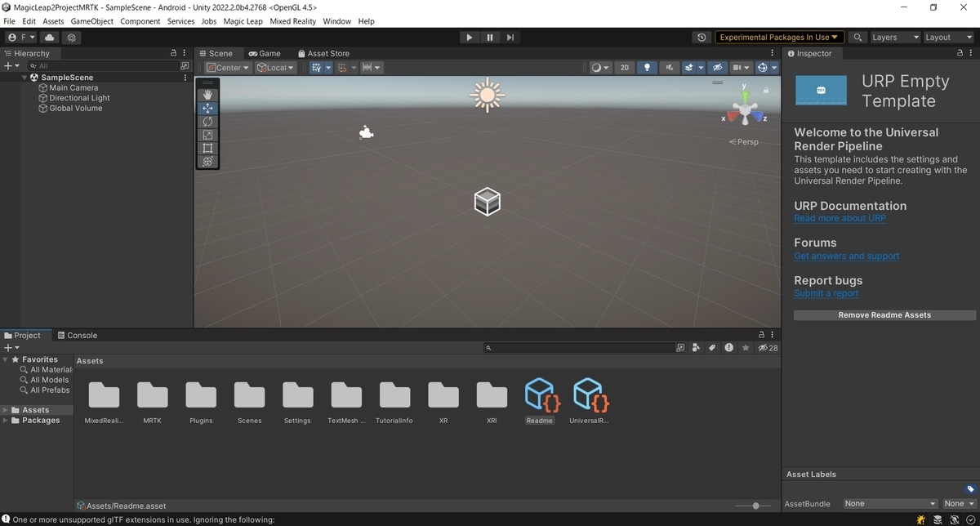Open the Project search window icon

680,348
